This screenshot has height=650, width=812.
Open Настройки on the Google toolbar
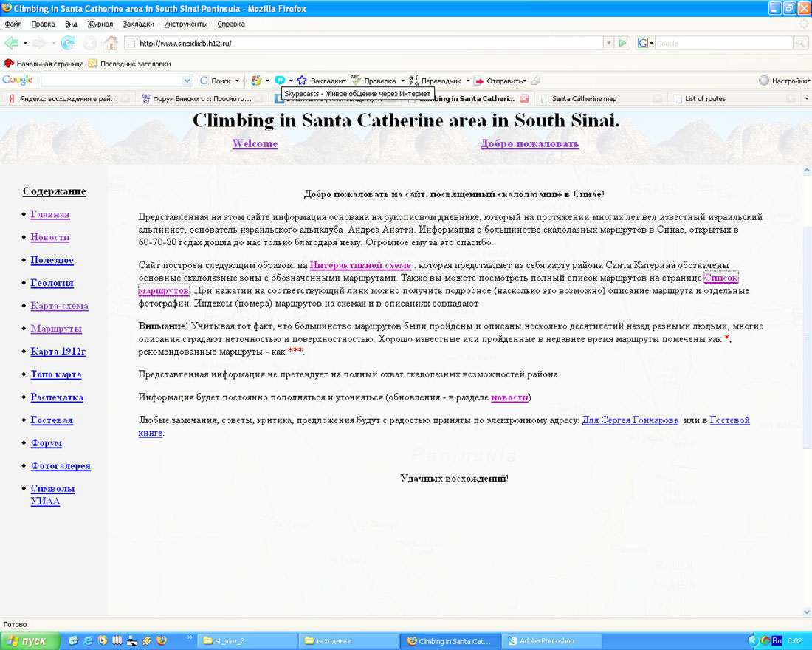point(784,81)
